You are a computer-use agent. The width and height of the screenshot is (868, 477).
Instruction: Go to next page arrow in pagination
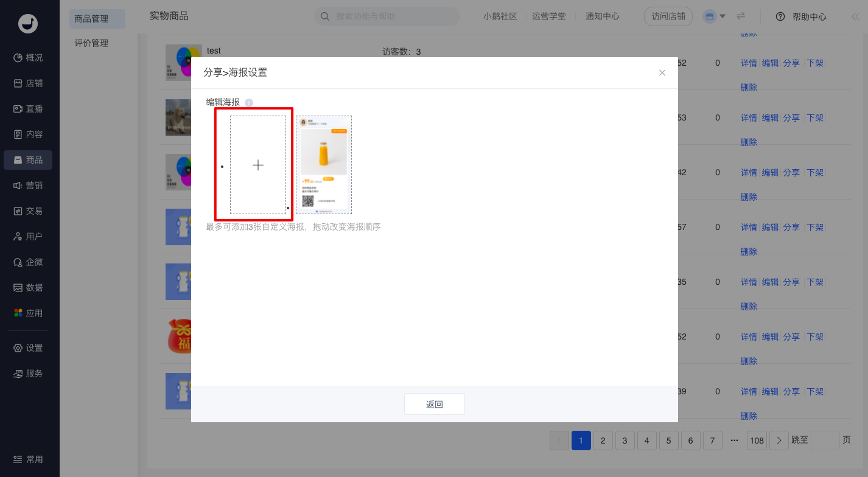point(779,440)
